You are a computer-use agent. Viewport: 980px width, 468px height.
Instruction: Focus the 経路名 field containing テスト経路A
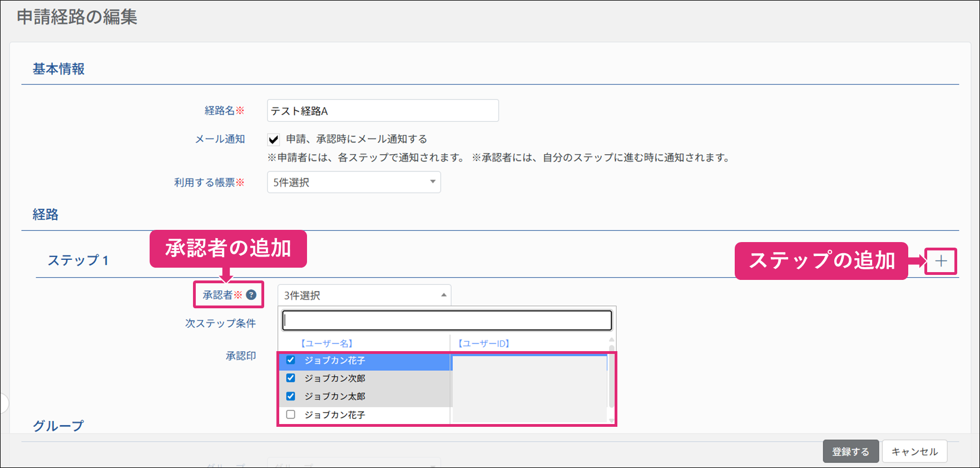(x=383, y=111)
